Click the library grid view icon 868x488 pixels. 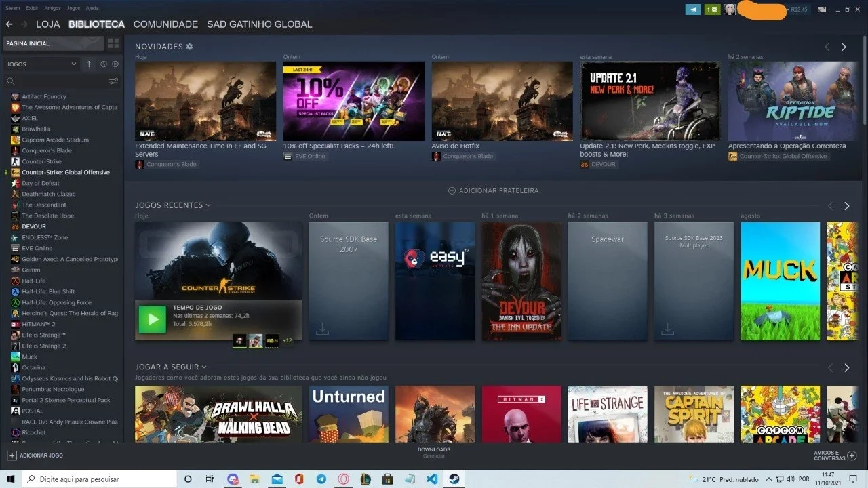113,43
